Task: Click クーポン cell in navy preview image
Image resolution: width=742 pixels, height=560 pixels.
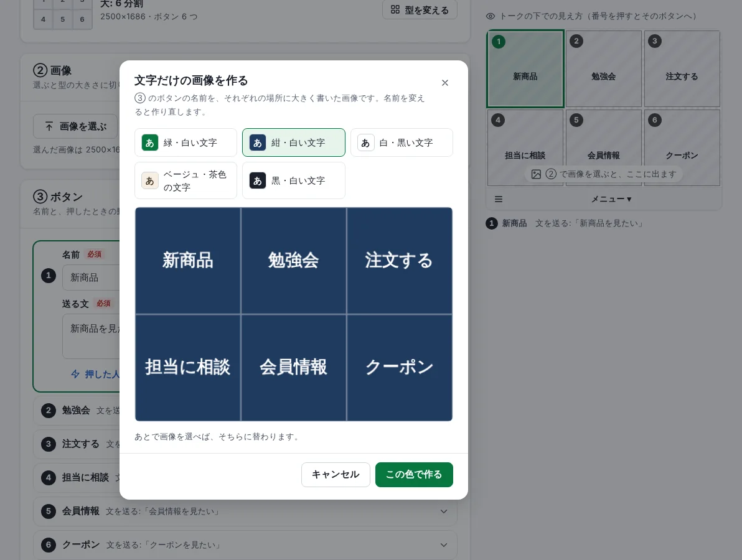Action: pyautogui.click(x=400, y=368)
